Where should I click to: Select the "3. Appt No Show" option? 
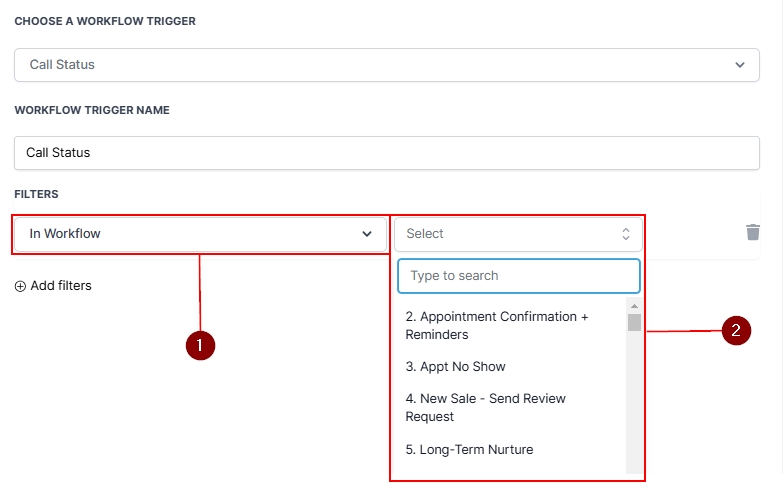click(456, 367)
